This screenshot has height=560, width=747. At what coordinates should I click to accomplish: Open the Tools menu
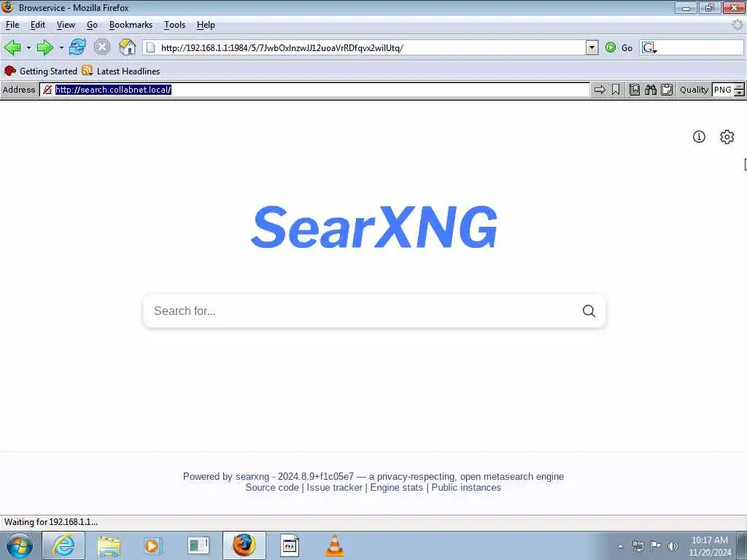point(174,25)
